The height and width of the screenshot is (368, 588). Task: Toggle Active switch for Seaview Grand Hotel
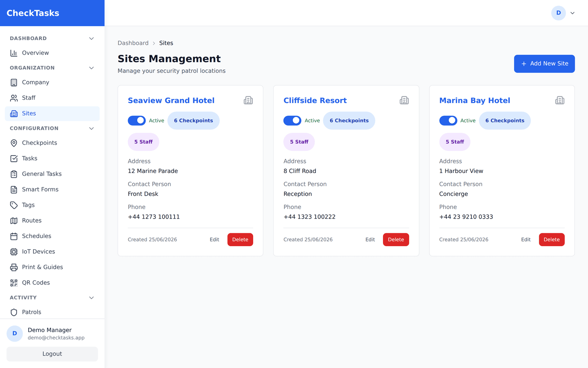[137, 120]
